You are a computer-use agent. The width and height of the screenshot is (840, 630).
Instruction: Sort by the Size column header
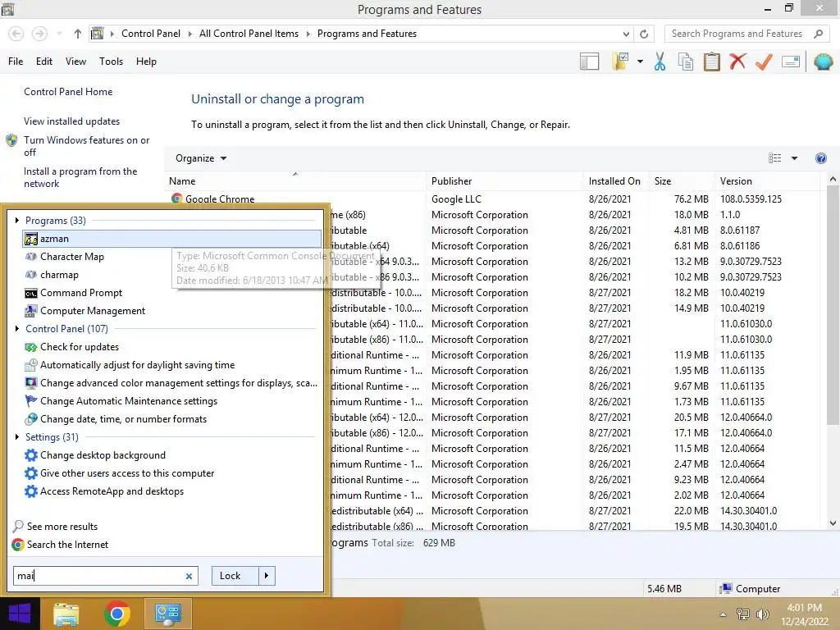pos(681,181)
